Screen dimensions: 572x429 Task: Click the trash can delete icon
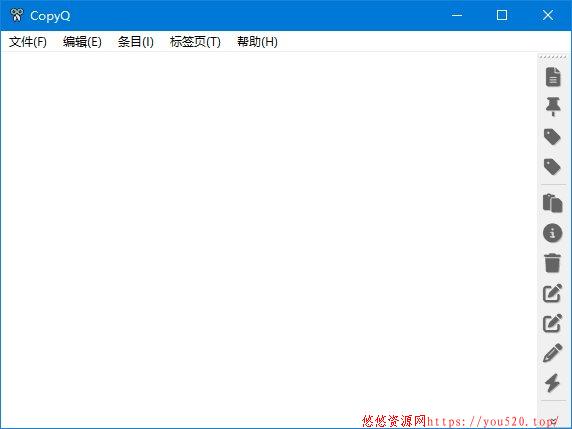pos(552,263)
